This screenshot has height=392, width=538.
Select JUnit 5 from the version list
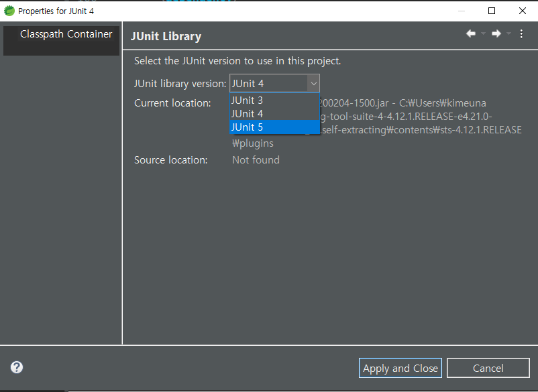point(274,127)
